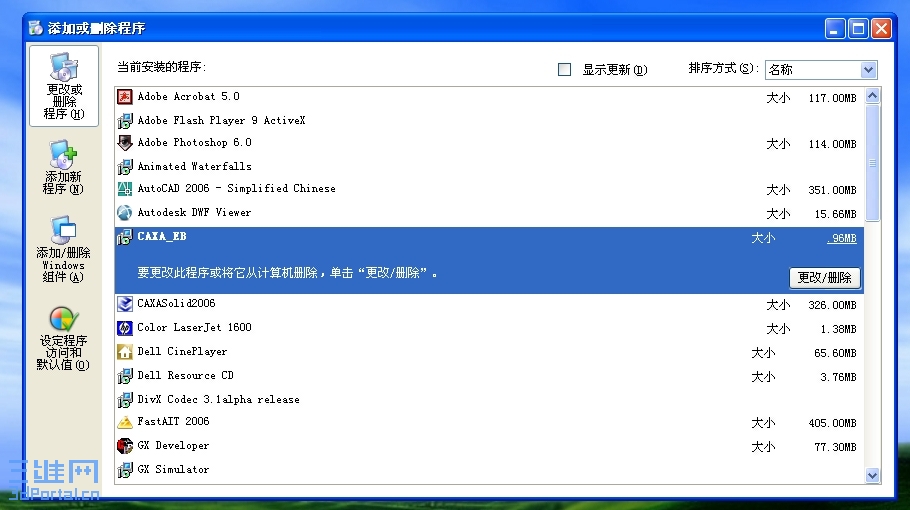Click the CAXASolid2006 program icon
This screenshot has height=510, width=910.
coord(125,303)
